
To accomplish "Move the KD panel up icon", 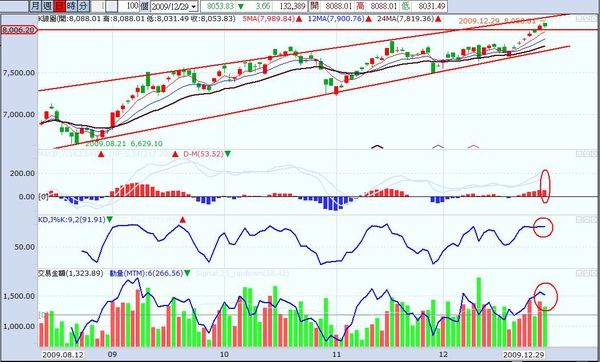I will [586, 219].
